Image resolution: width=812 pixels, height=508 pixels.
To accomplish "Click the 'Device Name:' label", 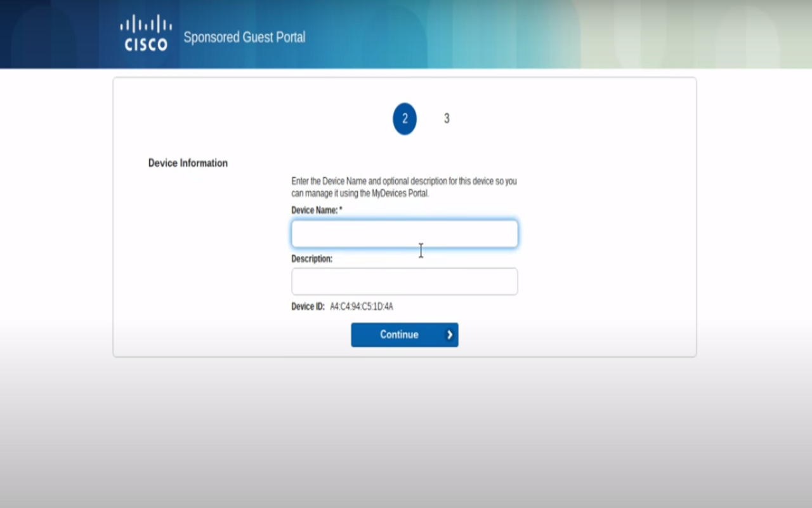I will point(317,210).
